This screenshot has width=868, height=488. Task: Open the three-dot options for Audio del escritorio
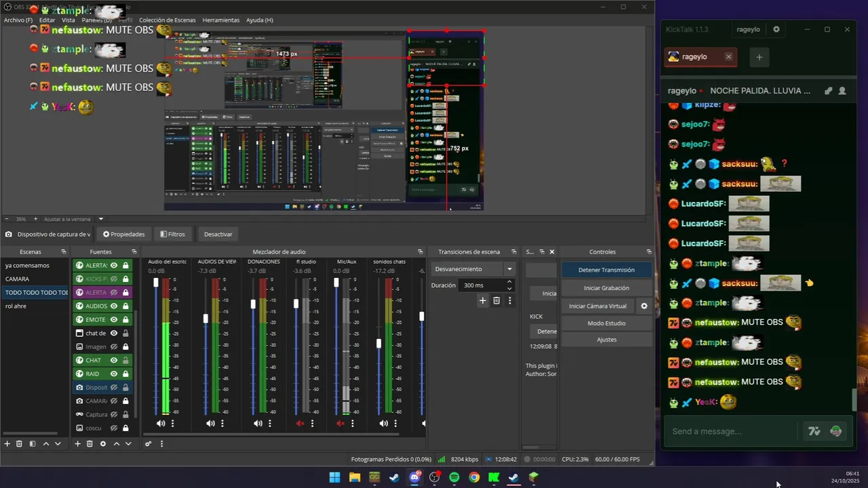coord(173,424)
